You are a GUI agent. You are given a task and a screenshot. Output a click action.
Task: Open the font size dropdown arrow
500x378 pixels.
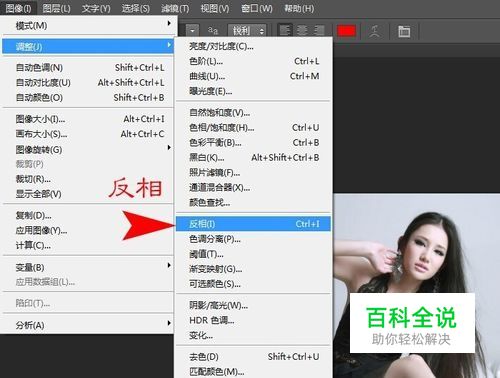point(193,31)
